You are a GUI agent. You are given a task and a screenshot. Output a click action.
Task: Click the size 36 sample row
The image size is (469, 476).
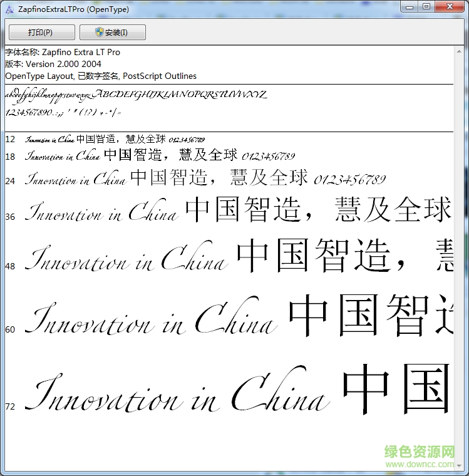(229, 210)
